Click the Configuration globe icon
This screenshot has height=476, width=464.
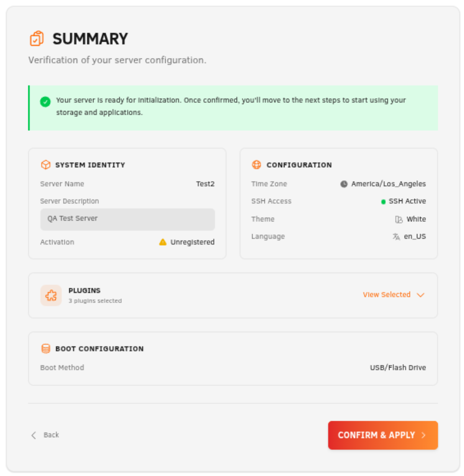coord(257,165)
